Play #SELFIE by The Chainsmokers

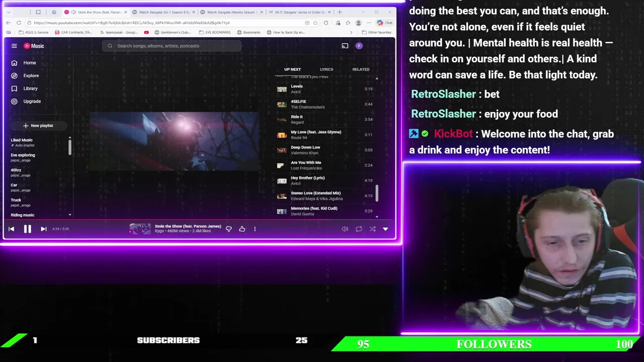[326, 104]
